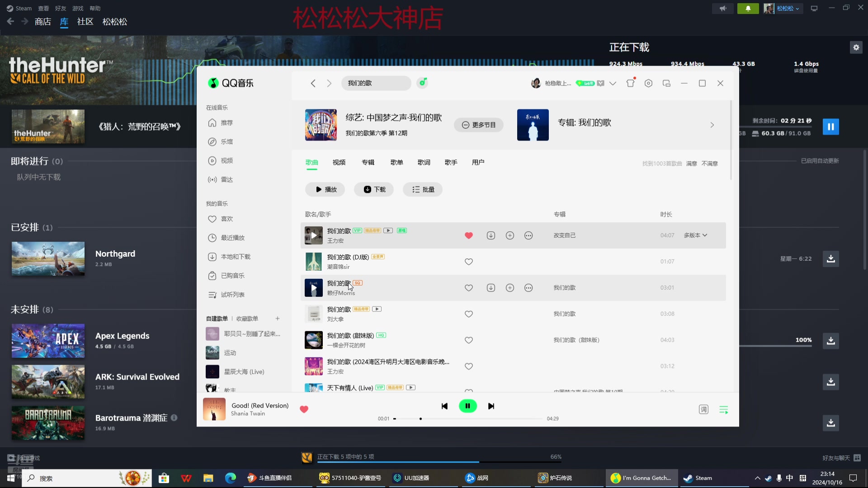Screen dimensions: 868x488
Task: Like 我们的歌 (甜妹版)
Action: pos(469,340)
